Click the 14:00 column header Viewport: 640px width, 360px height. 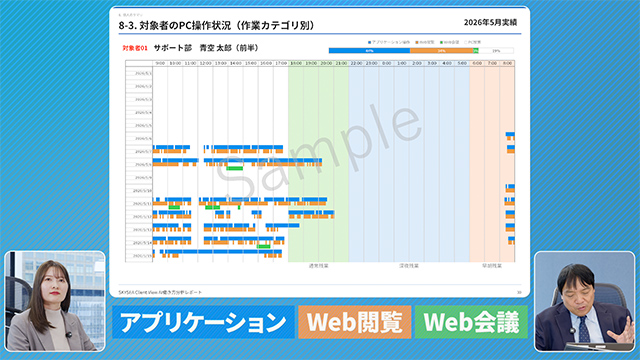[236, 63]
